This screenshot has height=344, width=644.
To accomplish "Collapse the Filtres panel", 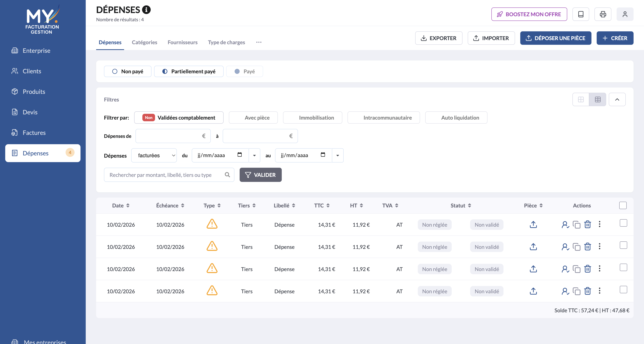I will point(617,100).
